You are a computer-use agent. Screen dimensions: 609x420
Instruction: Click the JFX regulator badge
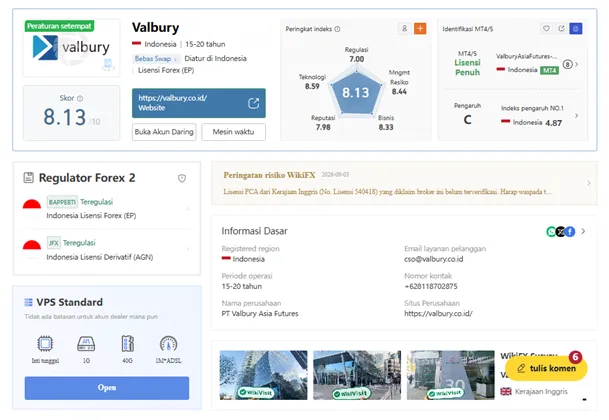click(x=54, y=243)
